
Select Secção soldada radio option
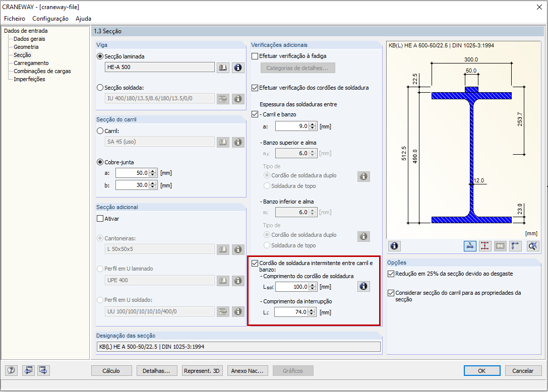coord(100,88)
